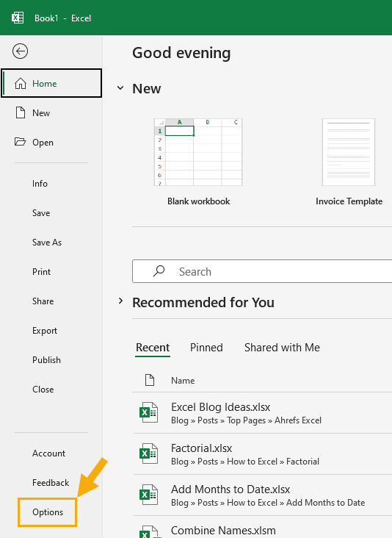392x538 pixels.
Task: Click the back arrow circle icon
Action: 20,51
